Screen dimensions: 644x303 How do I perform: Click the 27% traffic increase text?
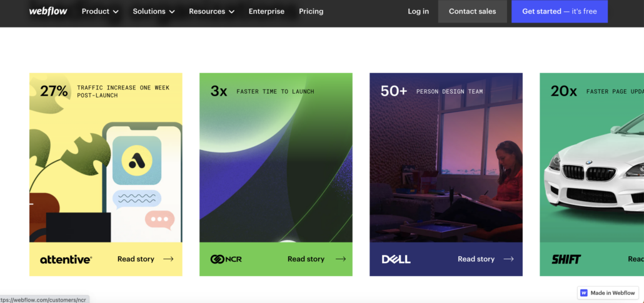click(x=105, y=91)
